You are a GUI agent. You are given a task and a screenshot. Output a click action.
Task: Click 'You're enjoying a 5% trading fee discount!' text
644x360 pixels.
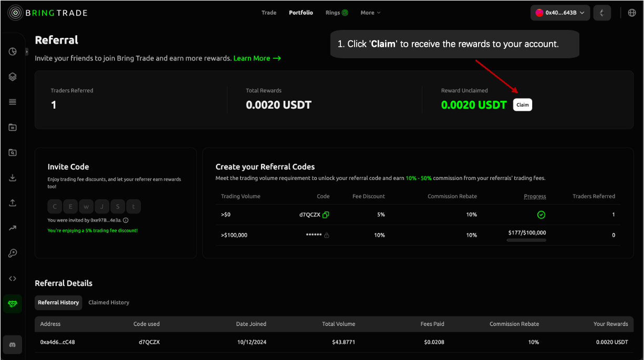[x=92, y=230]
